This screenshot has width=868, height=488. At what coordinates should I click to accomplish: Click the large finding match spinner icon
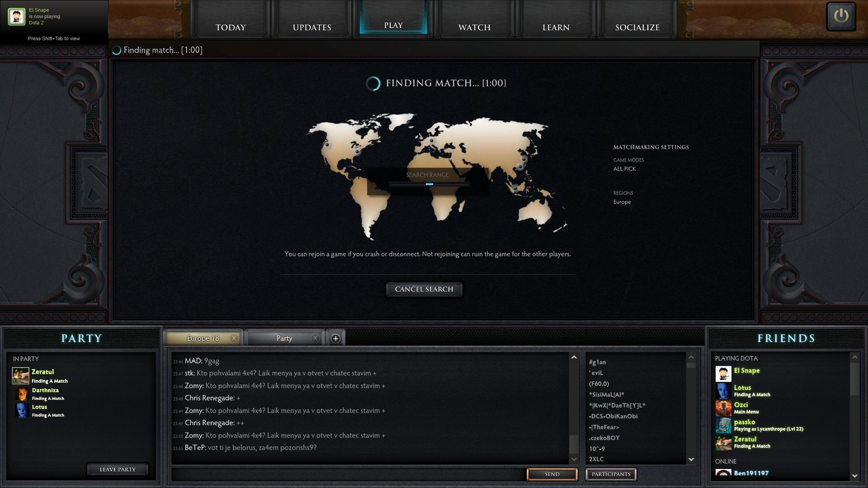coord(373,83)
